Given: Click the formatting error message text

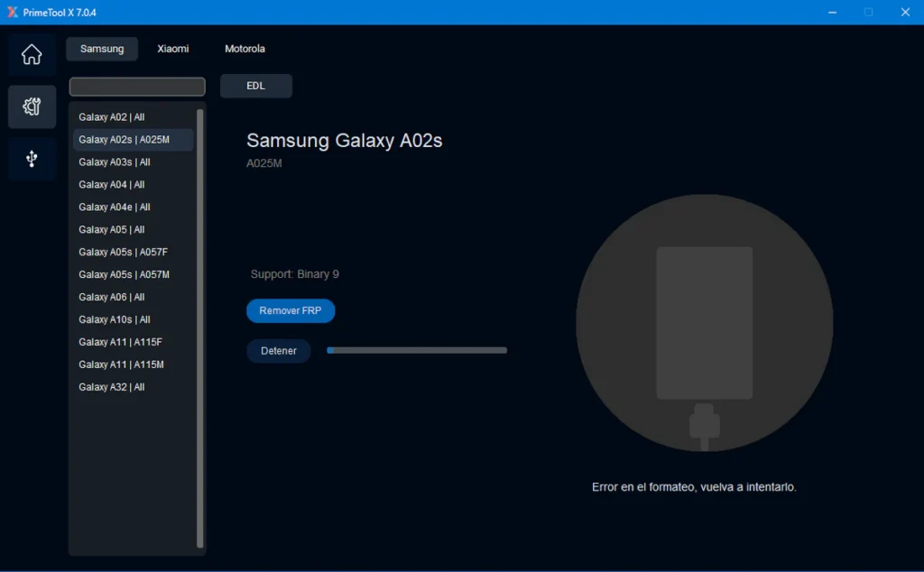Looking at the screenshot, I should tap(694, 487).
